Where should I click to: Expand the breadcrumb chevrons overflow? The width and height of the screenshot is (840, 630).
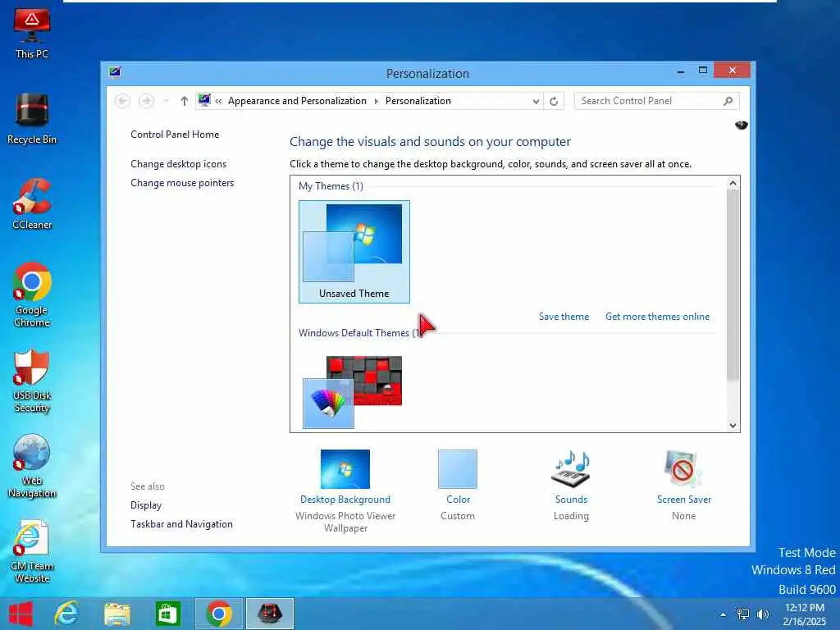point(218,101)
